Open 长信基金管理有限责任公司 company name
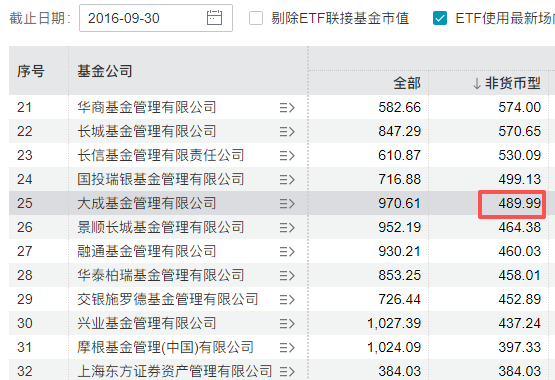 (161, 155)
